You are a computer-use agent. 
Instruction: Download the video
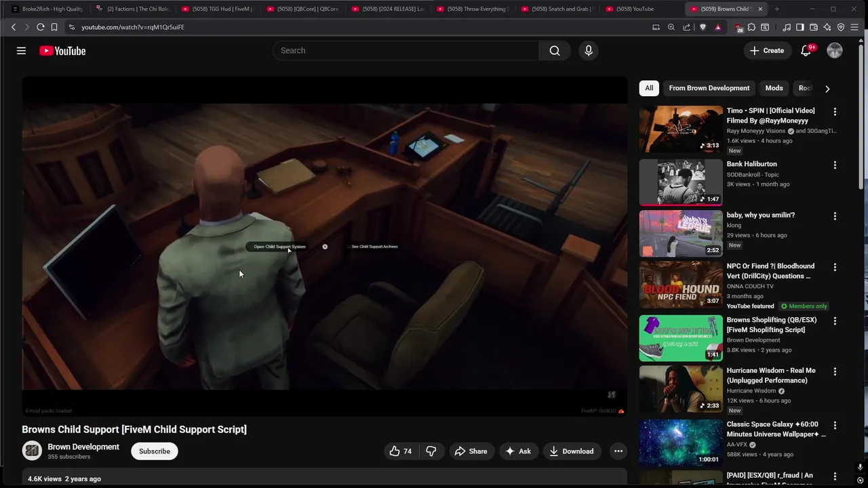[x=571, y=451]
